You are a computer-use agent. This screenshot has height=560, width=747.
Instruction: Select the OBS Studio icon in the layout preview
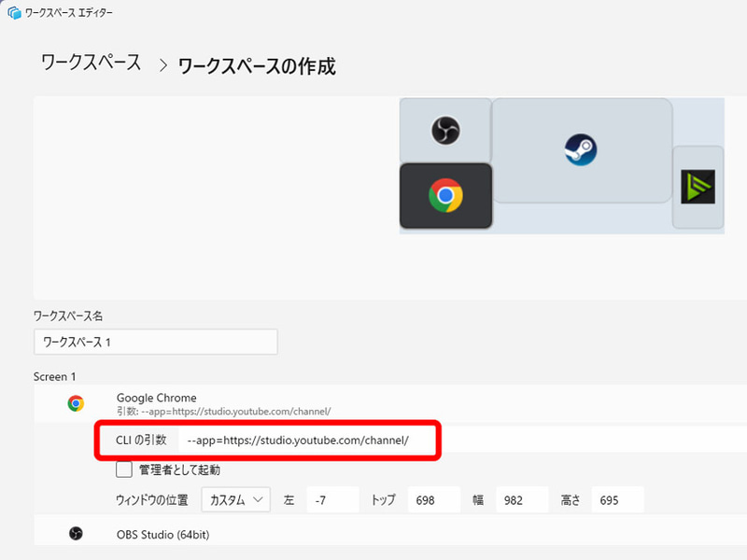pos(445,131)
